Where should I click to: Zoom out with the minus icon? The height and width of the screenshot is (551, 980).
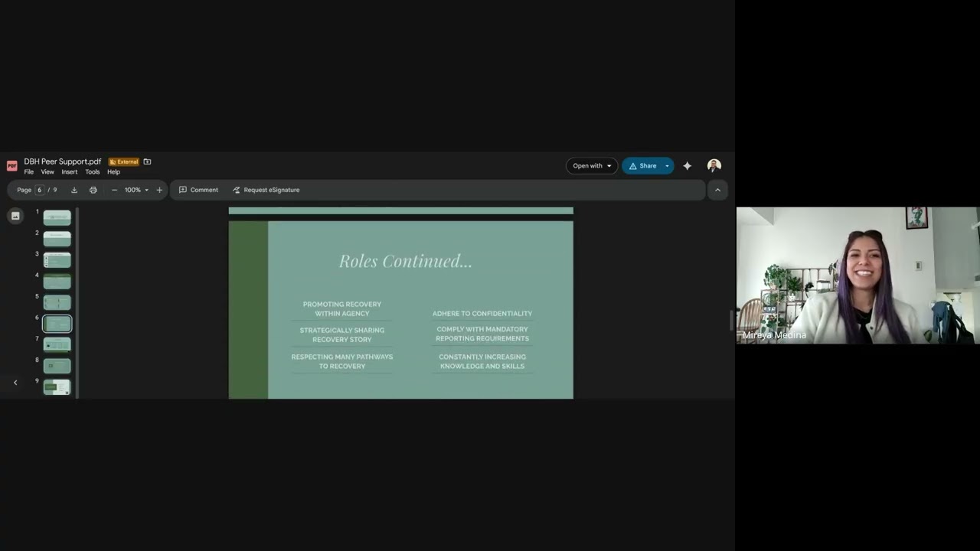point(114,190)
